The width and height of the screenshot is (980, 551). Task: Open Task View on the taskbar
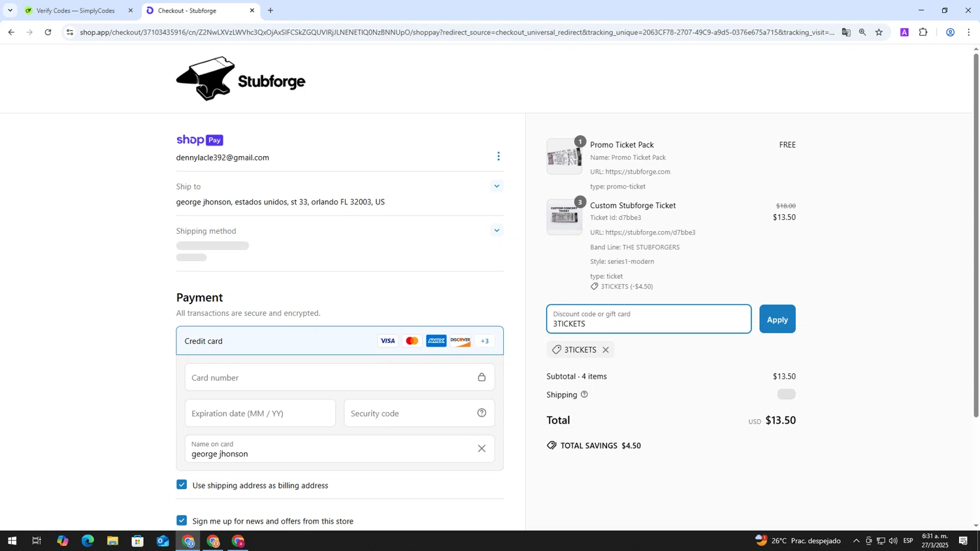coord(37,541)
